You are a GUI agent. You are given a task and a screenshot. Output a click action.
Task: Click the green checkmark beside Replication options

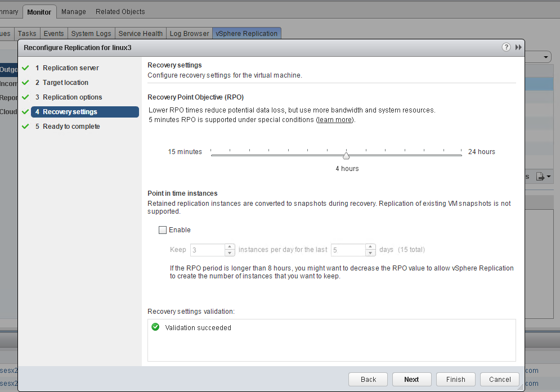(x=25, y=97)
